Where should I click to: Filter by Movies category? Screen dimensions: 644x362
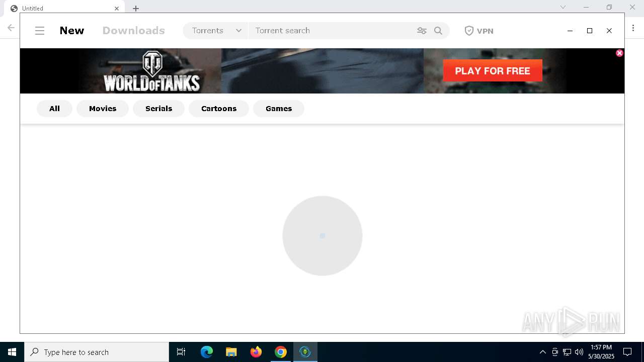103,109
